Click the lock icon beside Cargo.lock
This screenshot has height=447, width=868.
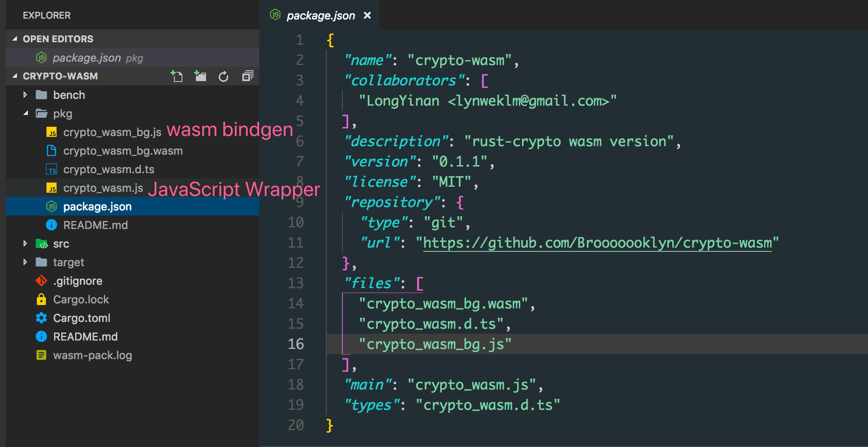41,300
